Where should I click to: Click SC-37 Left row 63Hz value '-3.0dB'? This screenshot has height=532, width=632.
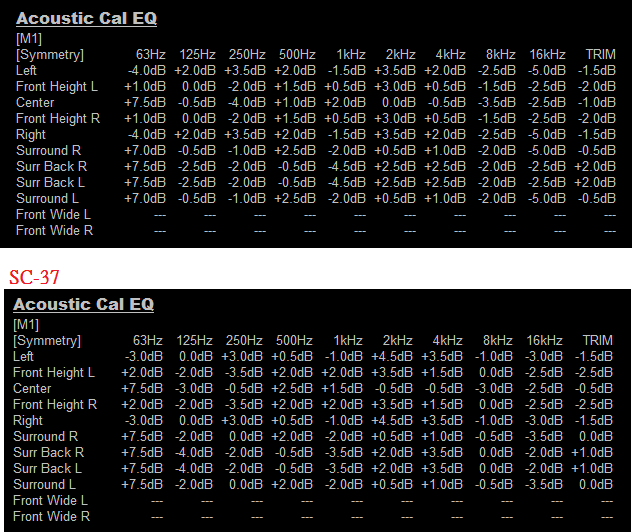pyautogui.click(x=144, y=357)
